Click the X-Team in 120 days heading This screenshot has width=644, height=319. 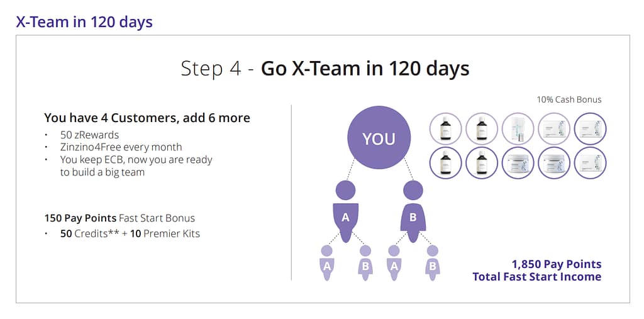[x=84, y=22]
